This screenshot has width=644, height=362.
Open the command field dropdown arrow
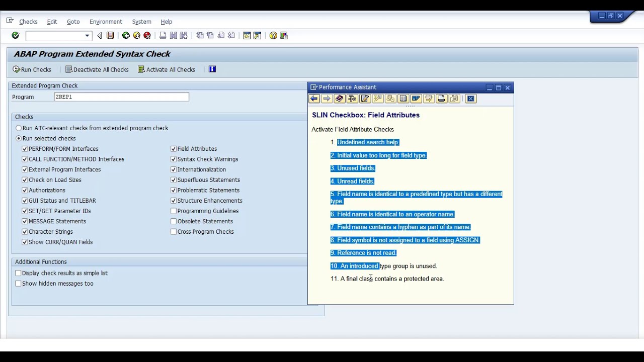87,36
